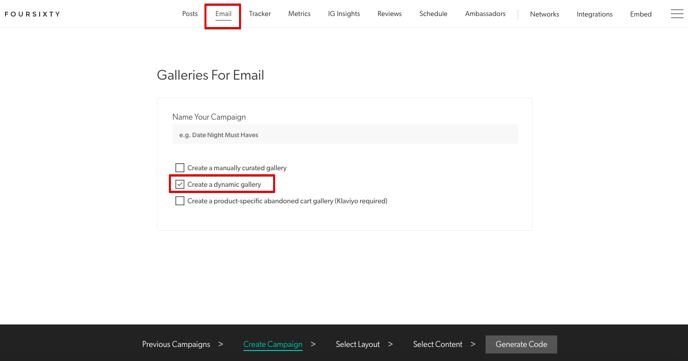The height and width of the screenshot is (361, 688).
Task: Click the FOURSIXTY logo
Action: tap(32, 14)
